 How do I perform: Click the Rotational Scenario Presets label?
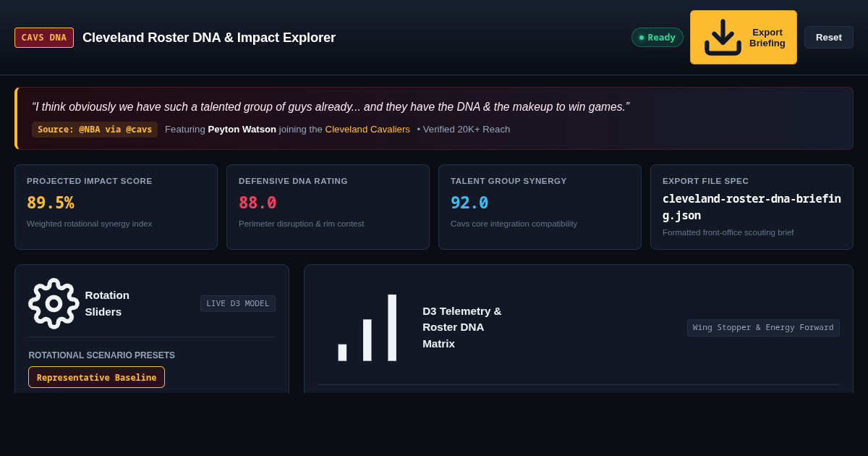102,355
